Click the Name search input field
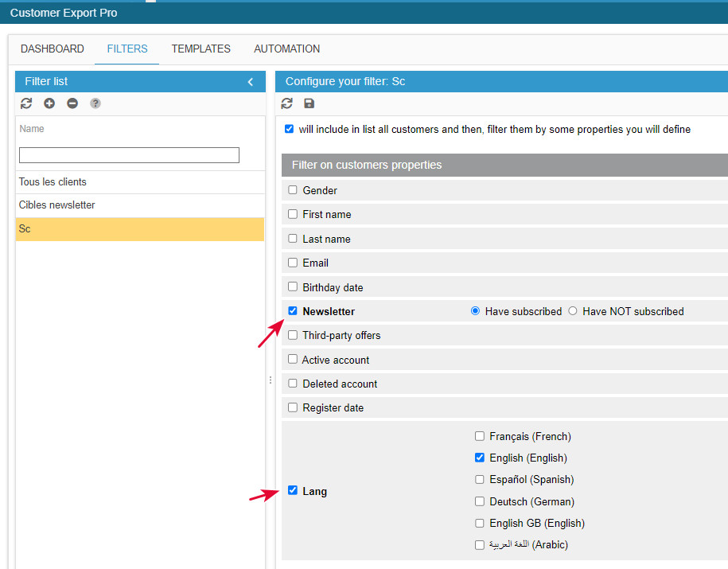The height and width of the screenshot is (569, 728). click(128, 154)
